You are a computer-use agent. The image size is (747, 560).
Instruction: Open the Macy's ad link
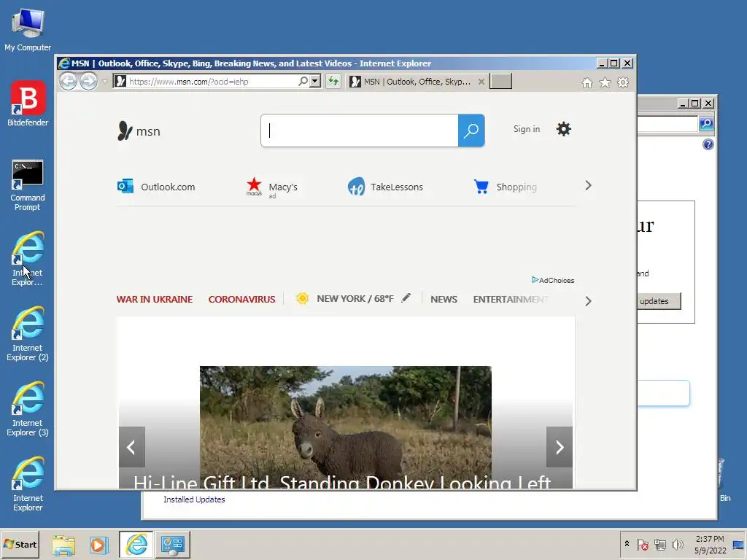pos(271,187)
